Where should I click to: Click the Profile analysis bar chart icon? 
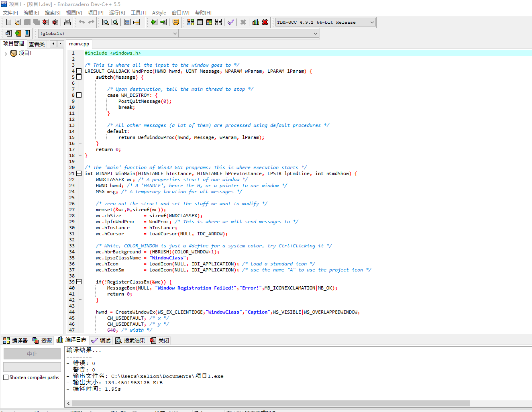click(x=256, y=22)
